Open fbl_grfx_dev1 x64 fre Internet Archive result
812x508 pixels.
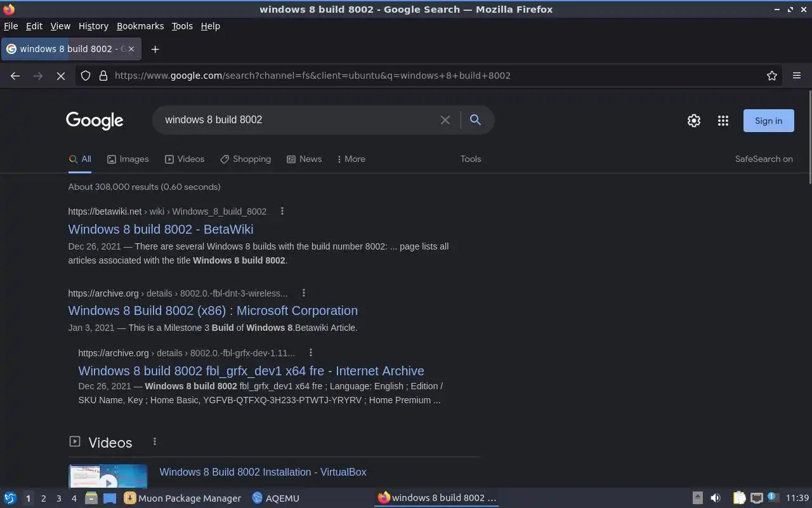251,371
